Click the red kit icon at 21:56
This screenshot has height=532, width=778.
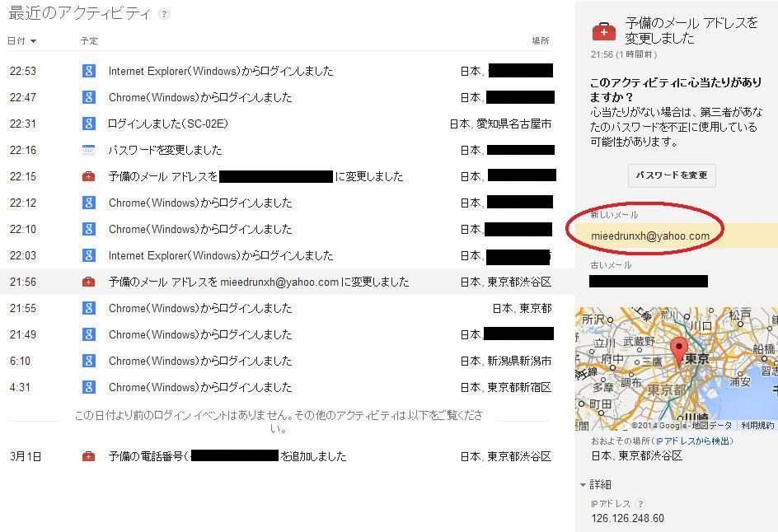tap(89, 282)
